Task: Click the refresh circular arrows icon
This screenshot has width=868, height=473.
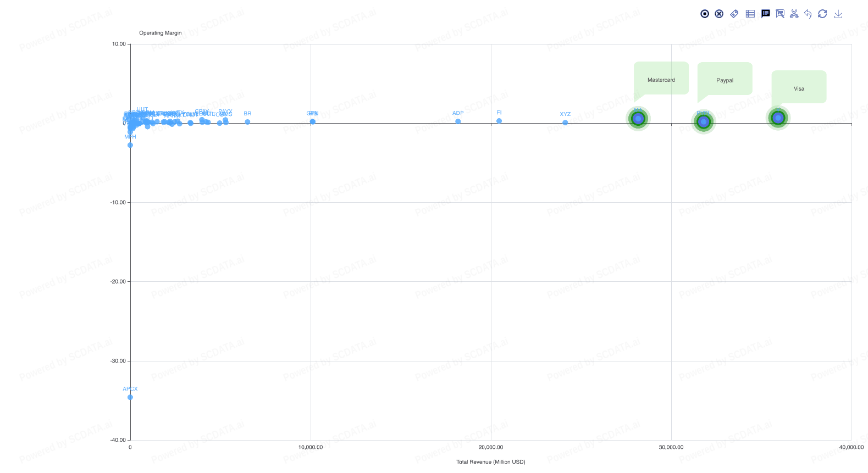Action: point(822,14)
